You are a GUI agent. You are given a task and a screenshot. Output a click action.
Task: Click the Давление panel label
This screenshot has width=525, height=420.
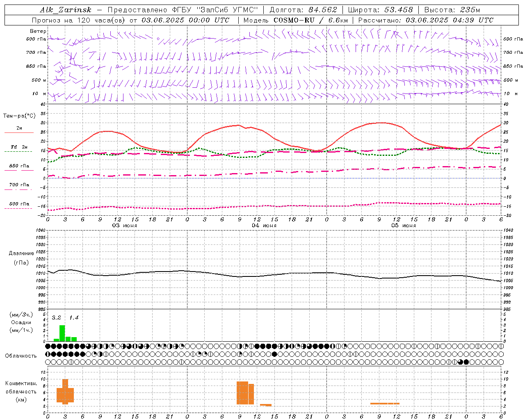pos(21,253)
